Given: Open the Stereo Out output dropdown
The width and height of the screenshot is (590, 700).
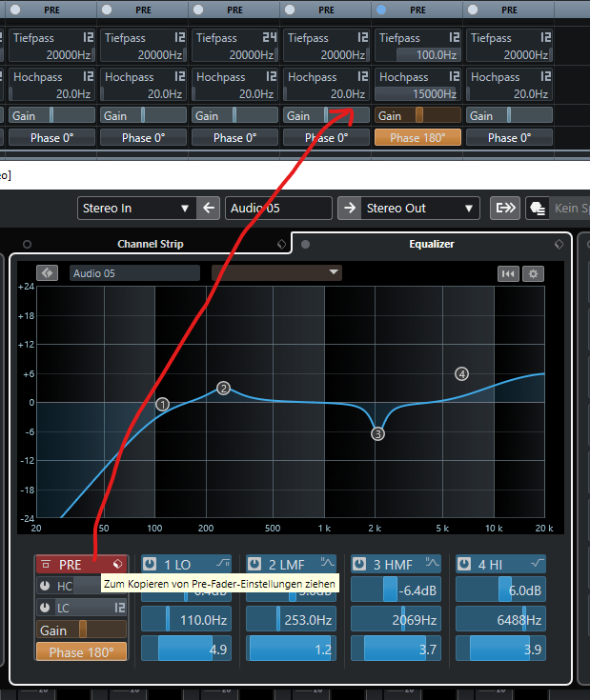Looking at the screenshot, I should tap(419, 209).
